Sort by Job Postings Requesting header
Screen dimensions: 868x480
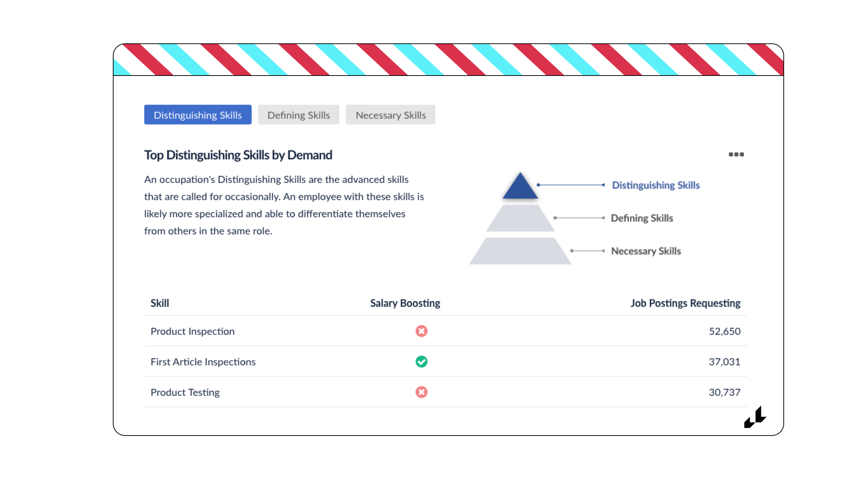point(685,303)
